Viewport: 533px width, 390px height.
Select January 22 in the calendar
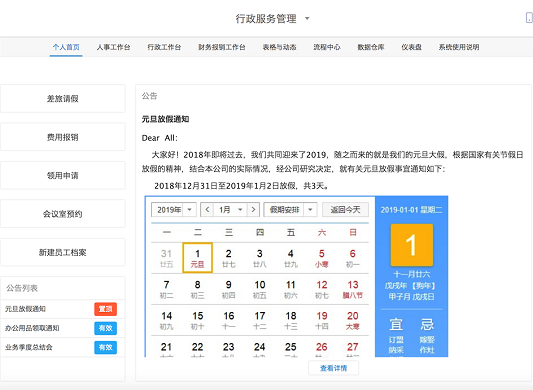(x=197, y=347)
